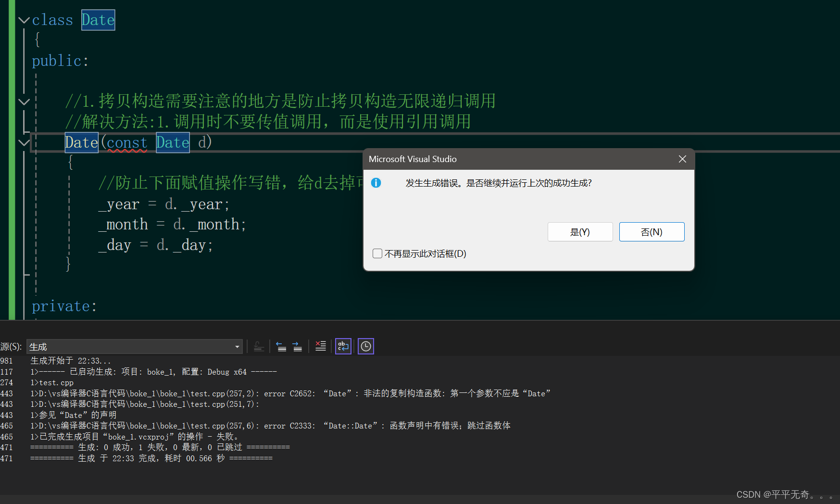The image size is (840, 504).
Task: Click the Date parameter type after const
Action: click(x=173, y=142)
